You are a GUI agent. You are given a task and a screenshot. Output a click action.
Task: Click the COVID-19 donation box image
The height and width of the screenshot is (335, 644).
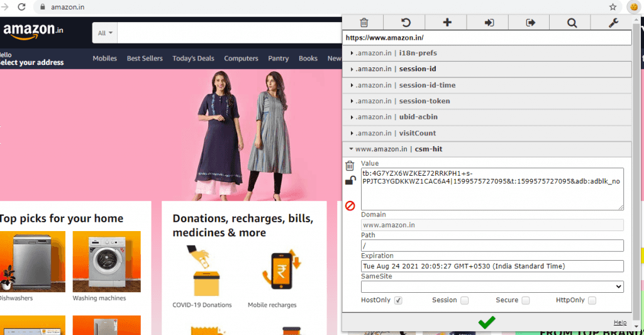point(204,271)
